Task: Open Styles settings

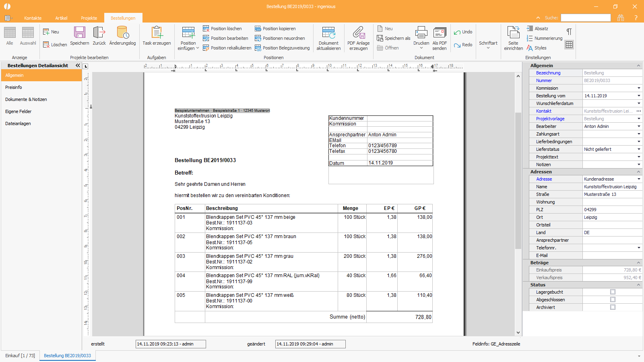Action: click(537, 48)
